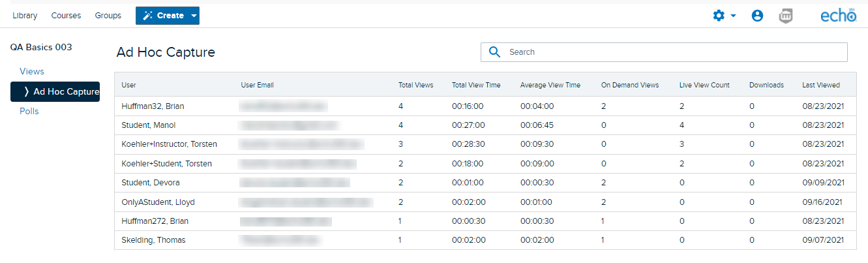Click user Huffman272, Brian
This screenshot has width=868, height=263.
tap(155, 221)
